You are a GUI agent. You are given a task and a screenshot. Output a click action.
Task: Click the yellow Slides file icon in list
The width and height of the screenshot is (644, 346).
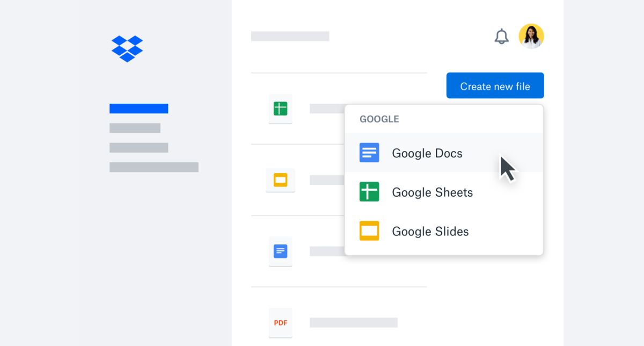[x=280, y=180]
